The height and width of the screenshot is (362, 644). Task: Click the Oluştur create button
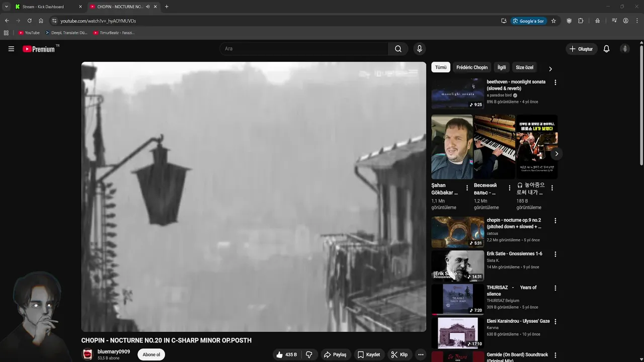pos(581,49)
